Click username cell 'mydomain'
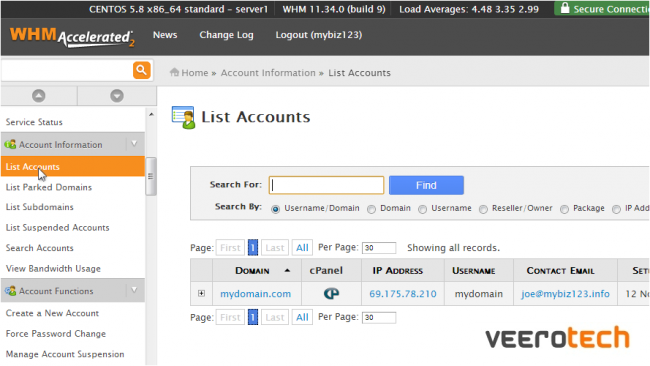Image resolution: width=650 pixels, height=366 pixels. pos(479,294)
